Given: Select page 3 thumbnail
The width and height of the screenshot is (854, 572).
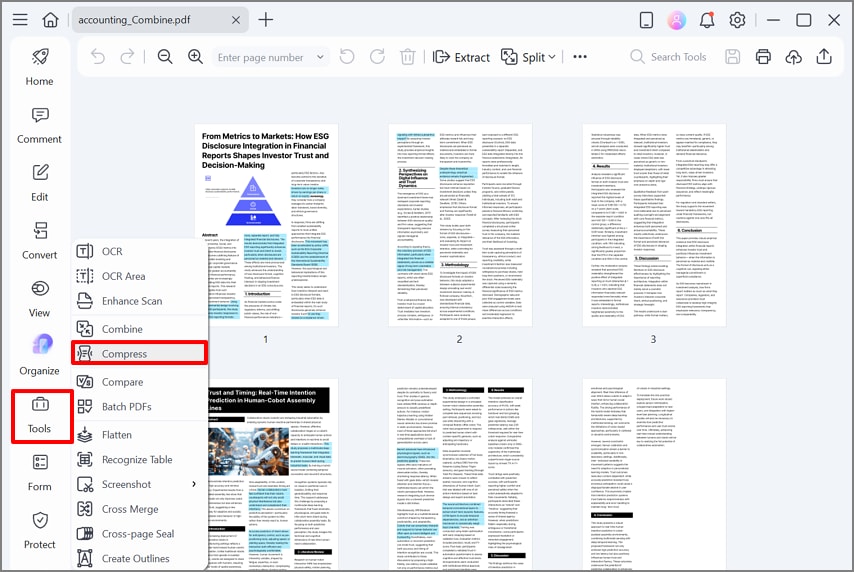Looking at the screenshot, I should point(654,225).
